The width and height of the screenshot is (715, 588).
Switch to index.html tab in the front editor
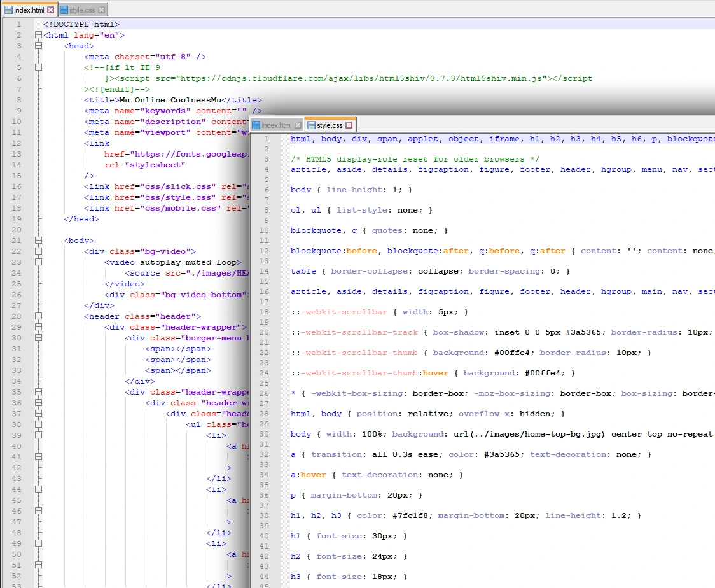coord(276,125)
